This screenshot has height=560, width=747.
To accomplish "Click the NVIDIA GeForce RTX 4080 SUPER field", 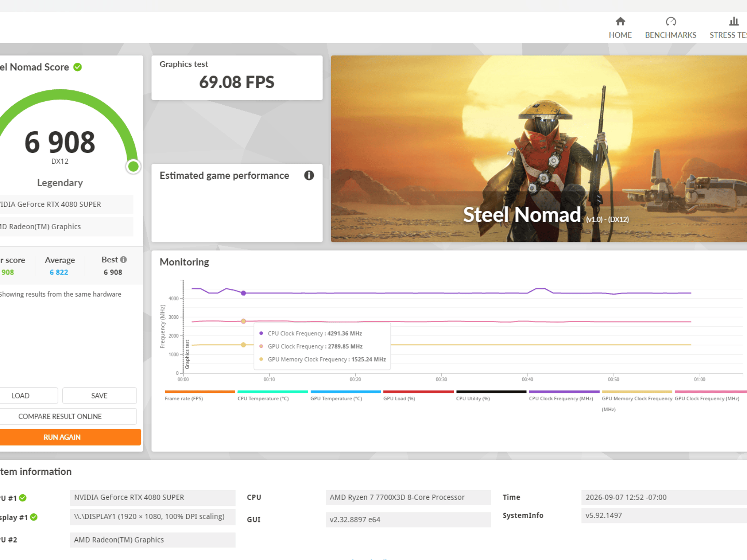I will (x=152, y=498).
